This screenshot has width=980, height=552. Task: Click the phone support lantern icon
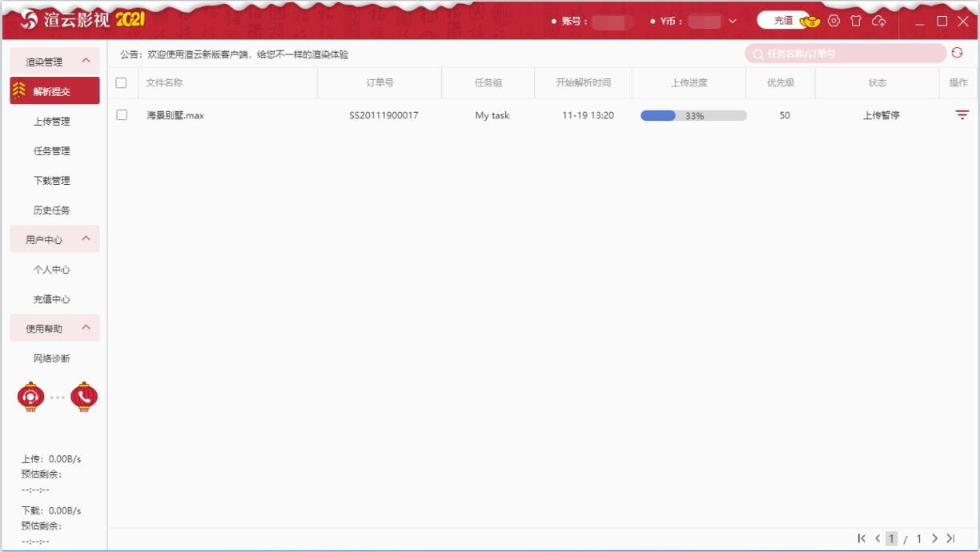(x=84, y=396)
